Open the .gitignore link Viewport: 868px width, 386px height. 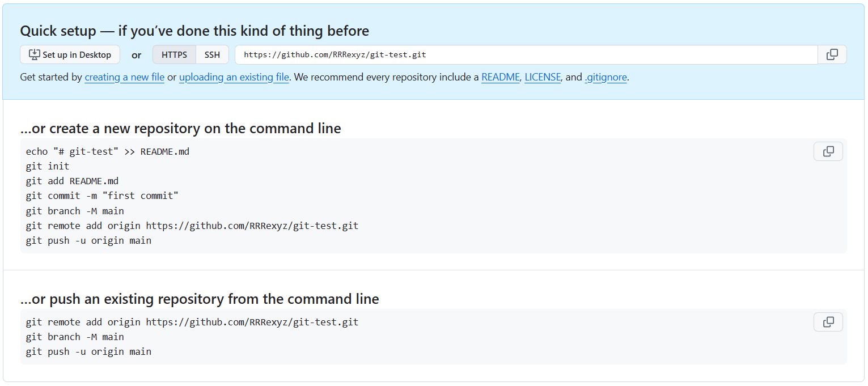[x=606, y=77]
